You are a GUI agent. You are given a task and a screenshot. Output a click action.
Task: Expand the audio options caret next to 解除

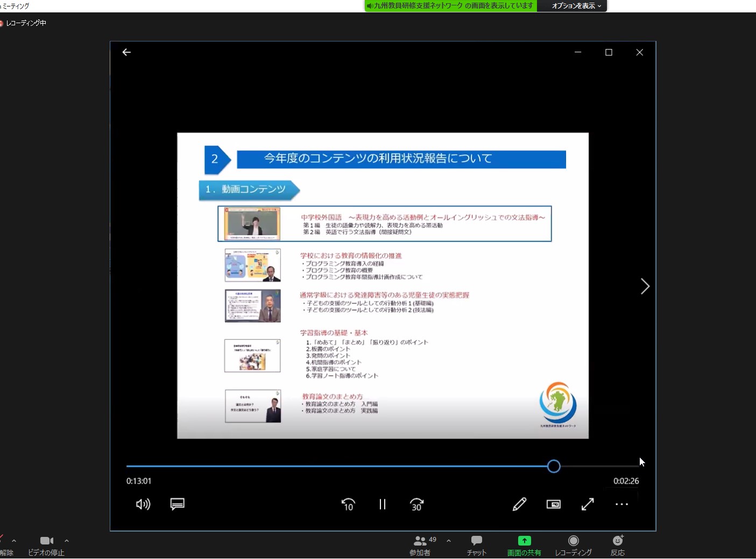(x=14, y=541)
